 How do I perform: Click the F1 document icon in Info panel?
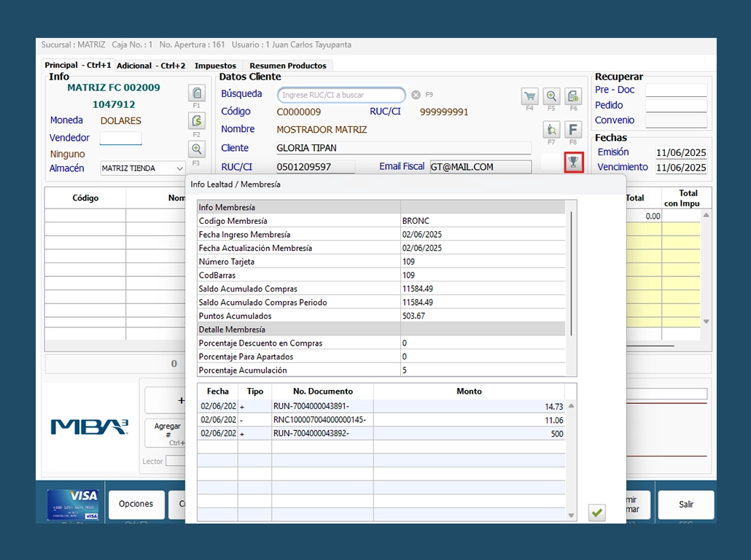coord(196,93)
